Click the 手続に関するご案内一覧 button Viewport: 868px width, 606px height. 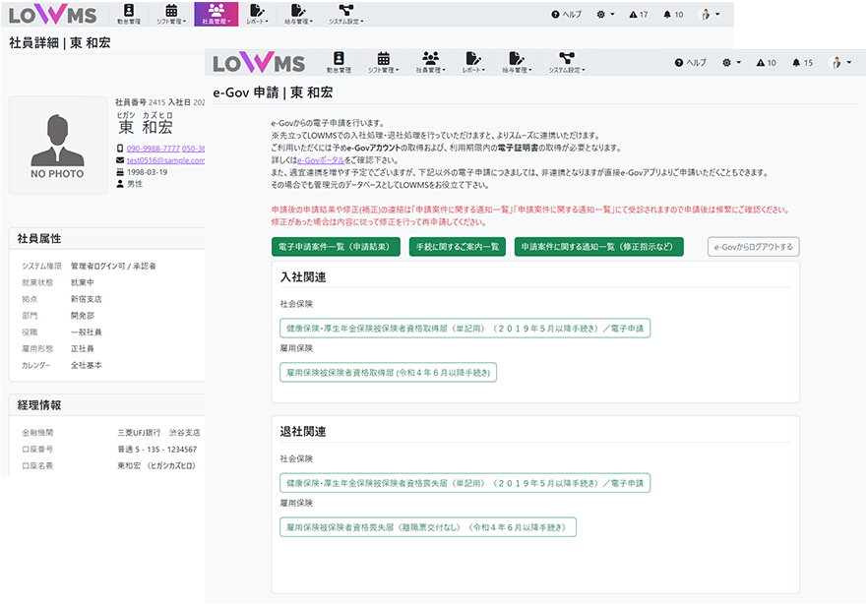(457, 247)
